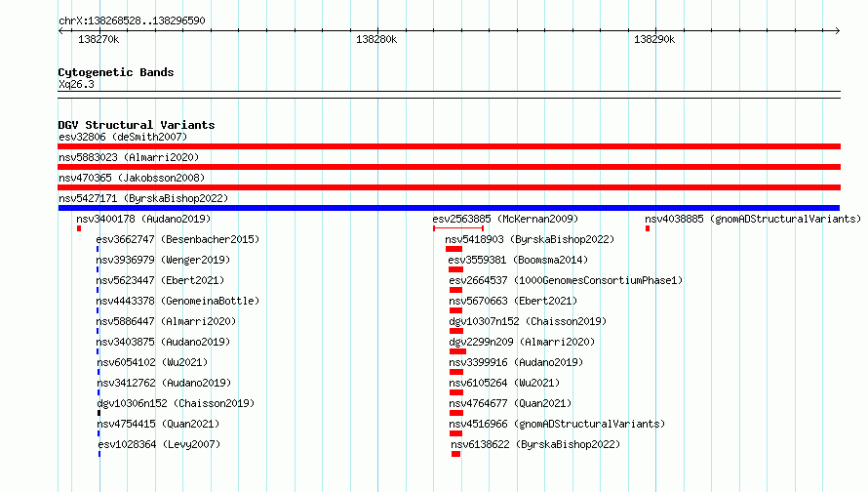
Task: Click the red block under dgv2299n209
Action: point(457,351)
